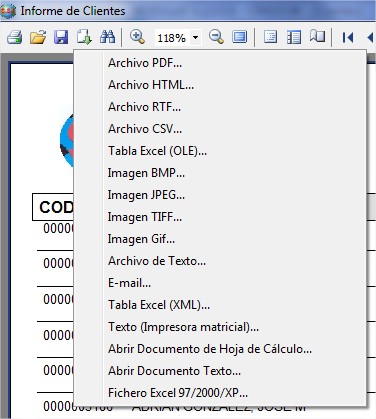The width and height of the screenshot is (376, 419).
Task: Click the 118% zoom field
Action: [173, 38]
